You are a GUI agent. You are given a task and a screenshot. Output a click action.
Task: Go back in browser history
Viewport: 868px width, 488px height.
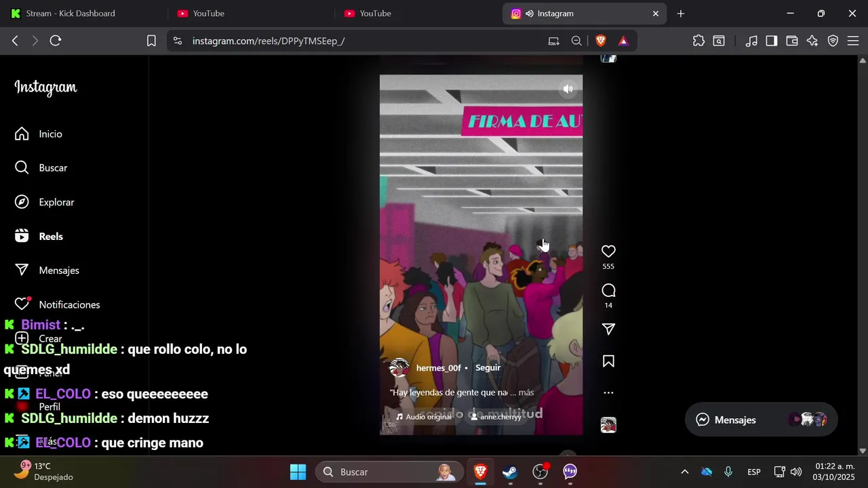click(15, 41)
